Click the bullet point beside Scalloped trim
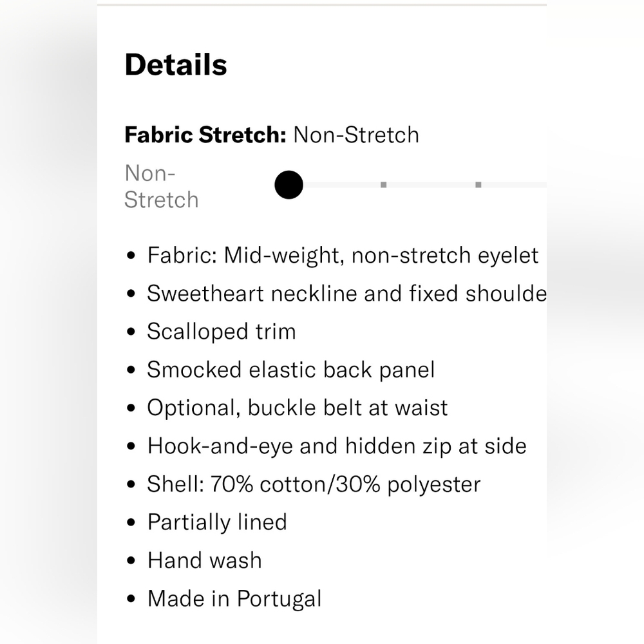The image size is (644, 644). [131, 332]
